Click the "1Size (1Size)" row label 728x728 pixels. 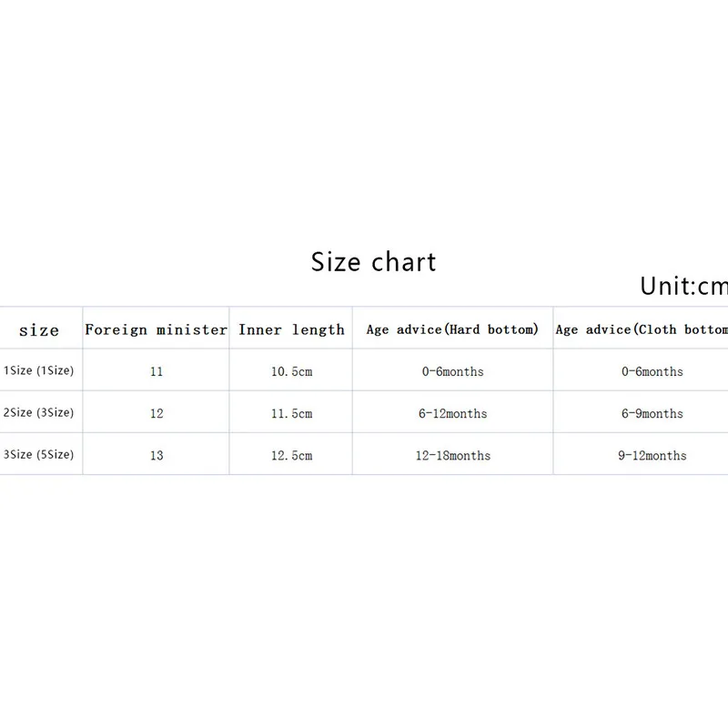click(x=39, y=371)
